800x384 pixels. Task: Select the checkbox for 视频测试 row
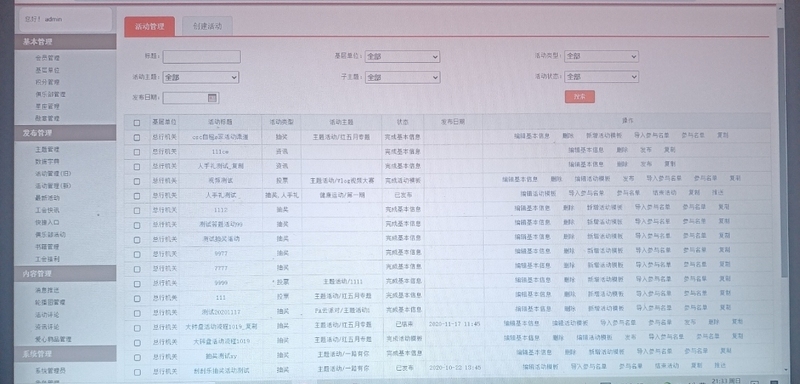(x=136, y=181)
